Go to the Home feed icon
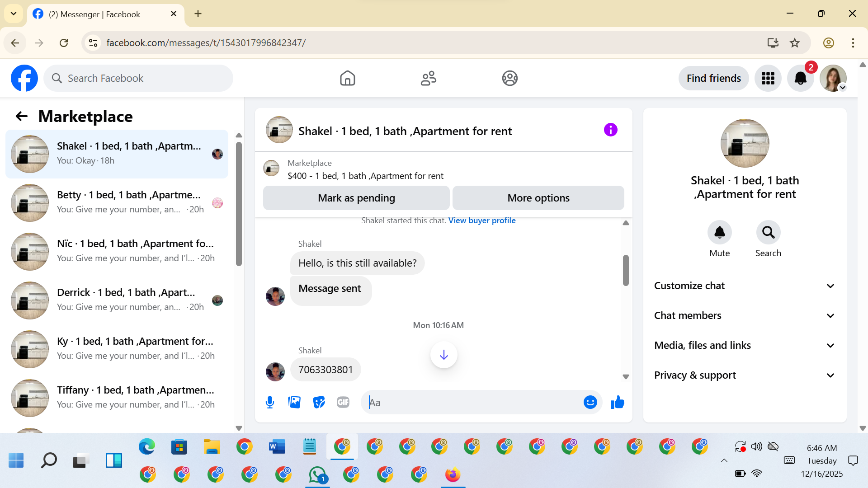 347,78
